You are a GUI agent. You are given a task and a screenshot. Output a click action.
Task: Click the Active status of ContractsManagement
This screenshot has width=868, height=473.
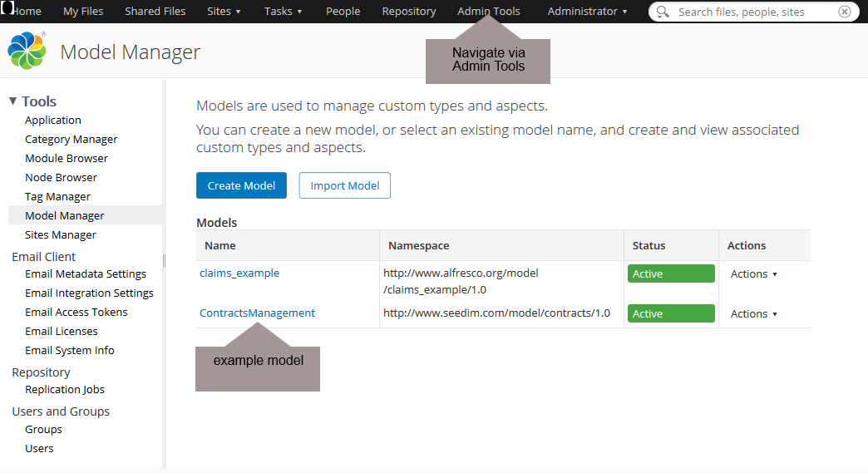tap(671, 313)
